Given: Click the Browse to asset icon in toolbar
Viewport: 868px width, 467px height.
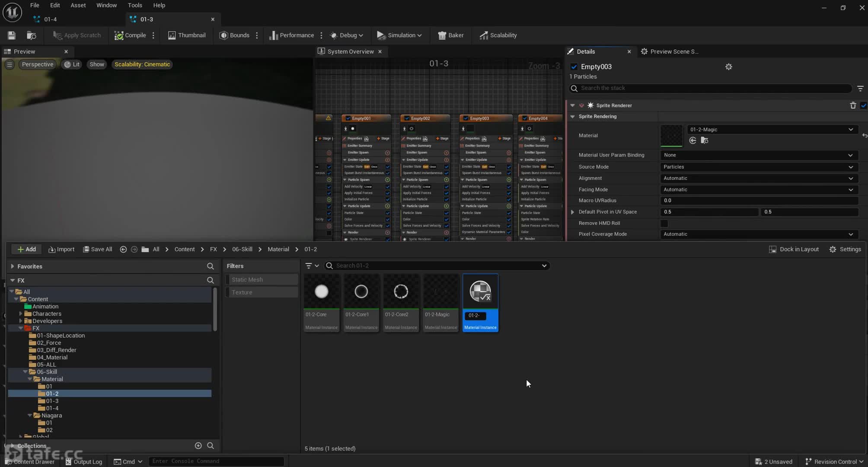Looking at the screenshot, I should 31,35.
